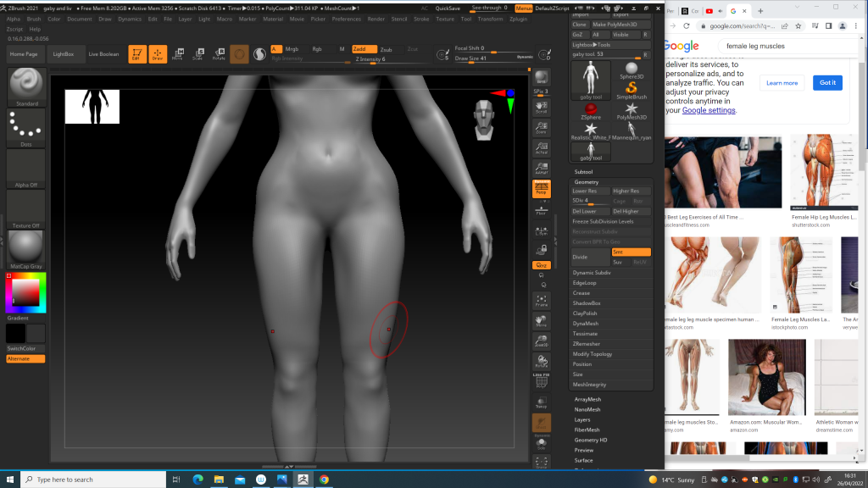Expand the EdgeLoop section

pyautogui.click(x=585, y=283)
